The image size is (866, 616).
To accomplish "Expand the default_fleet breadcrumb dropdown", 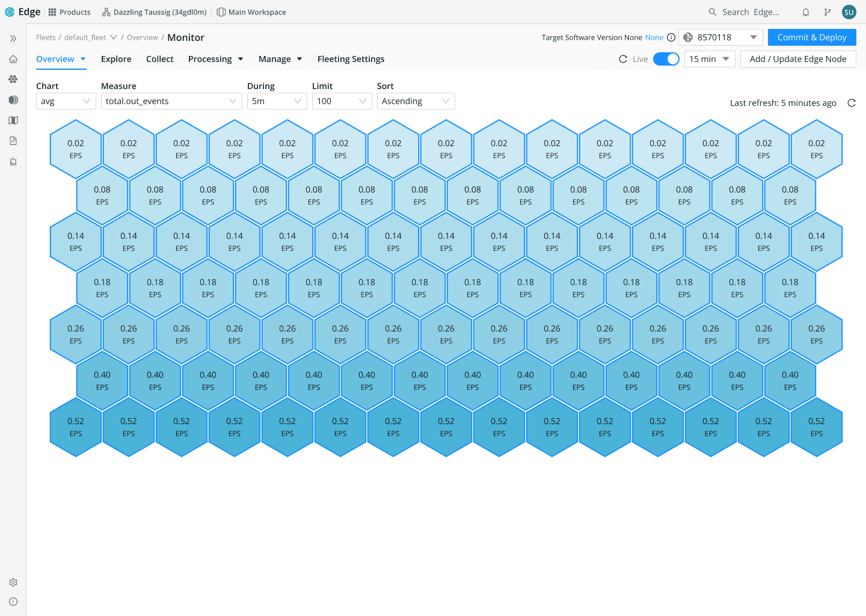I will [x=114, y=37].
